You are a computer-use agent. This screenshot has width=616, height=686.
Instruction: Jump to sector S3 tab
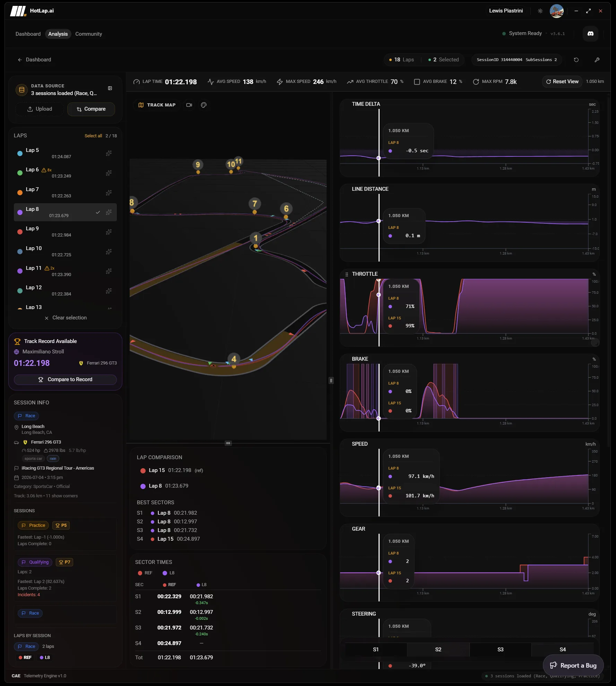click(x=500, y=650)
